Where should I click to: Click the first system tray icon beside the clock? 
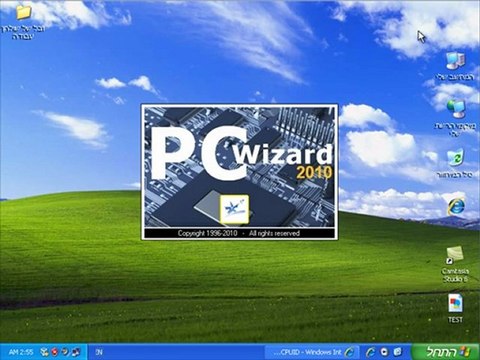point(44,352)
